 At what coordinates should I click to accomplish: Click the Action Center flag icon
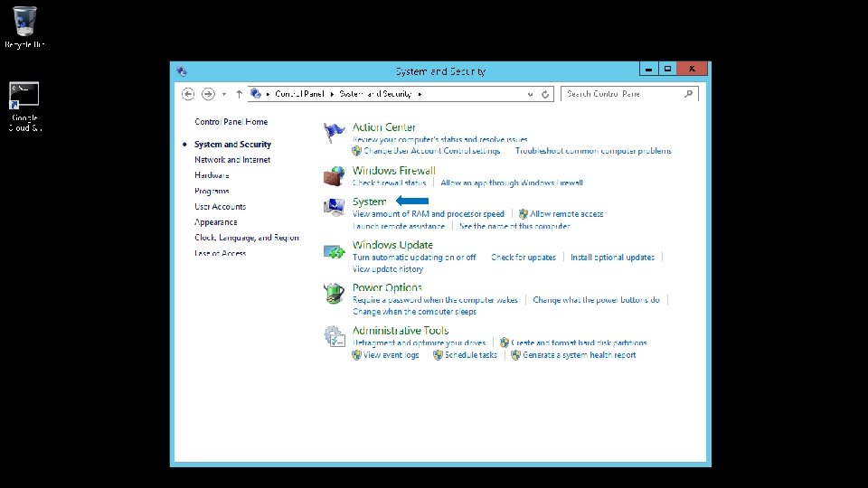click(x=334, y=133)
